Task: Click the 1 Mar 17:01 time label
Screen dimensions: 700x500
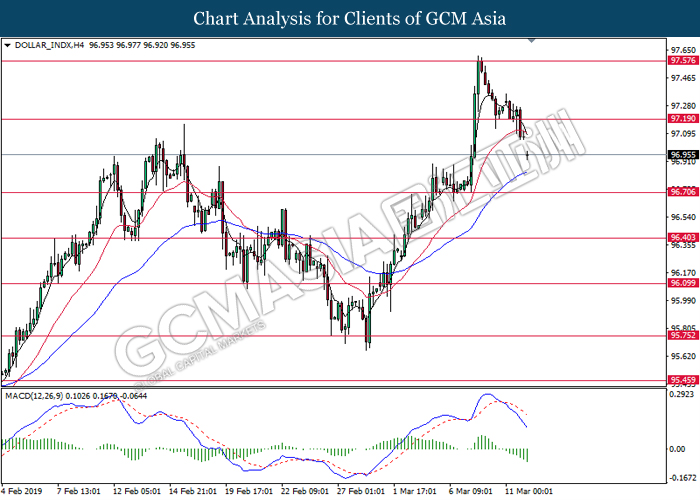Action: click(415, 491)
